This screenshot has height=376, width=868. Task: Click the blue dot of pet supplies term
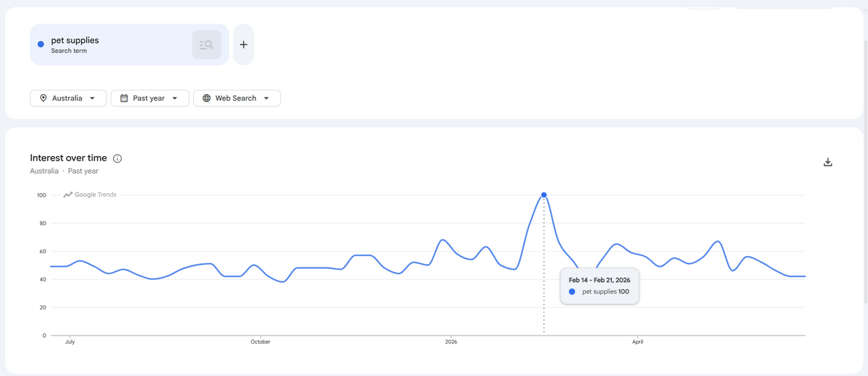point(41,45)
